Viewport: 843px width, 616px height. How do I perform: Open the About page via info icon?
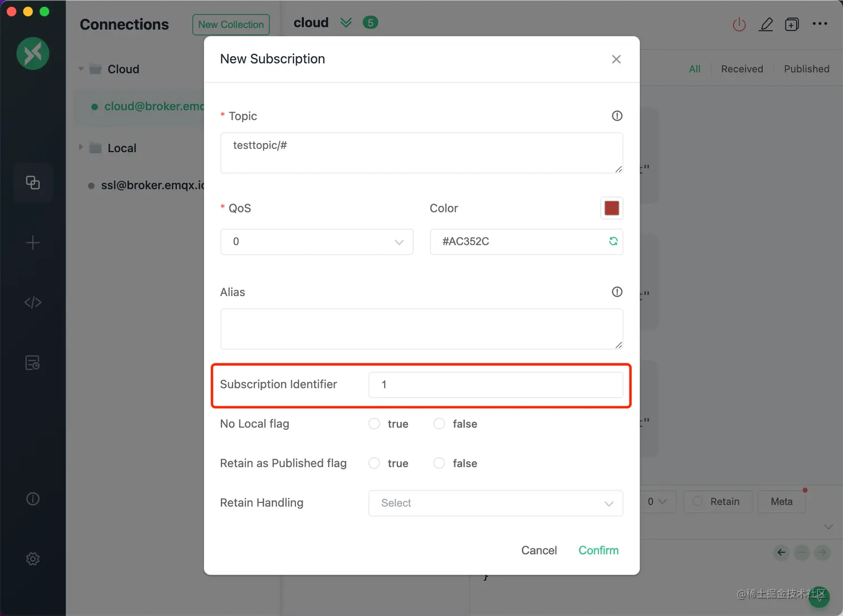[32, 498]
